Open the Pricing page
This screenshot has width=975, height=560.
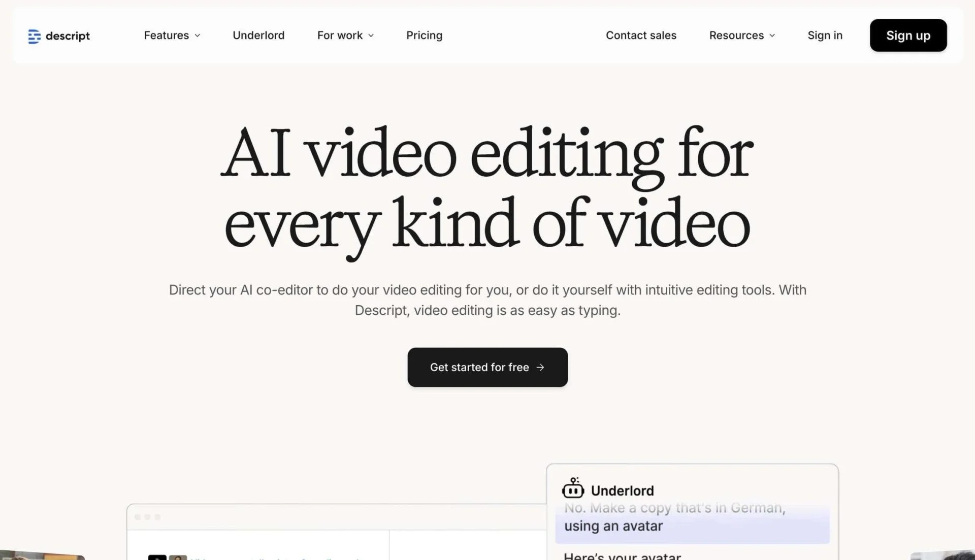424,36
